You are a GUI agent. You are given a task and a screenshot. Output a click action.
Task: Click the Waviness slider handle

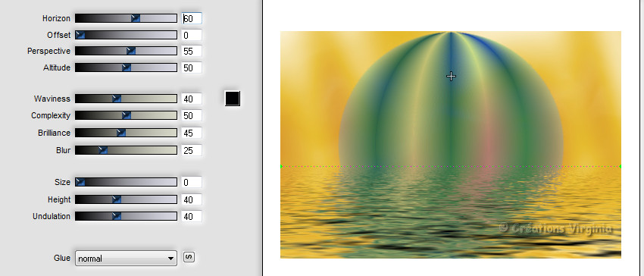click(x=117, y=99)
